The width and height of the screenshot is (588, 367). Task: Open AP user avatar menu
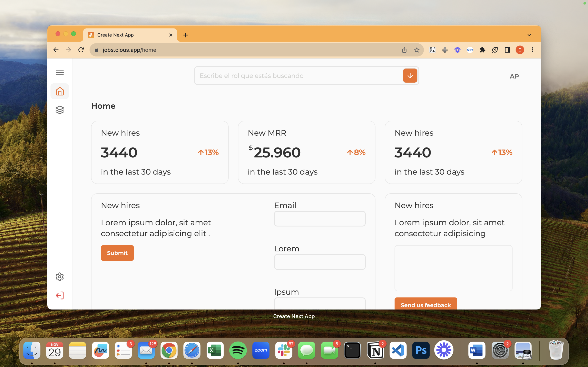[514, 76]
